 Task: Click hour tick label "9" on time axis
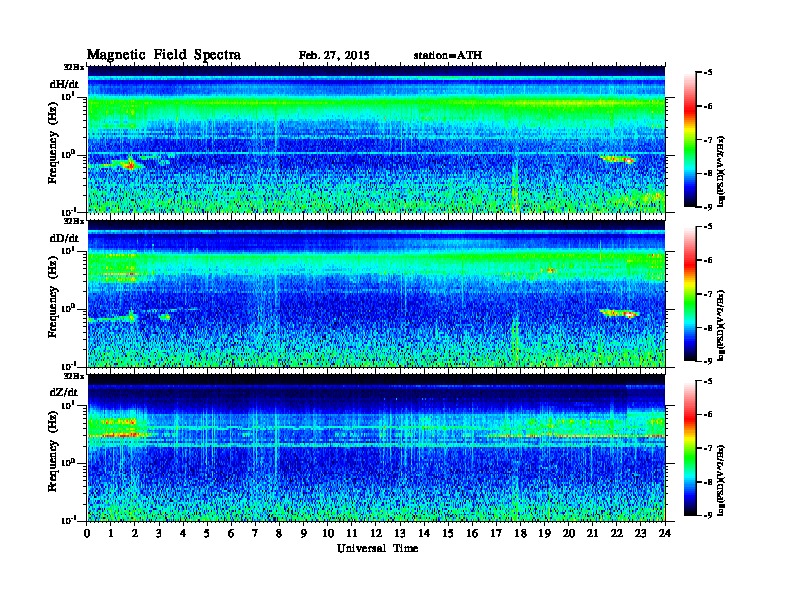(304, 533)
